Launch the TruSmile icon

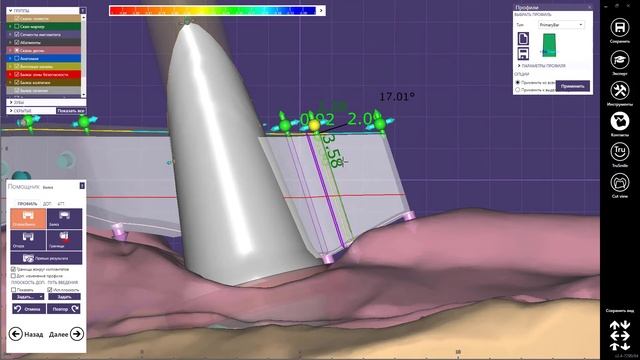(x=620, y=151)
